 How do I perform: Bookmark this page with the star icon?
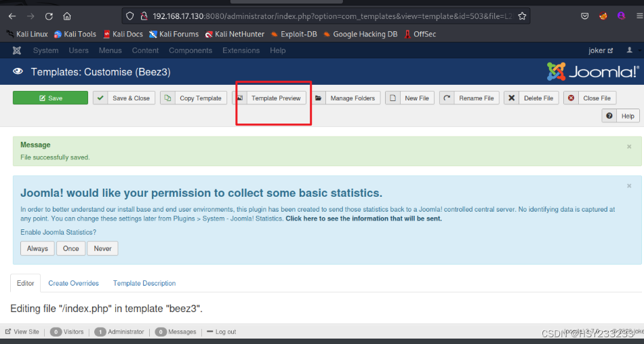pyautogui.click(x=522, y=16)
